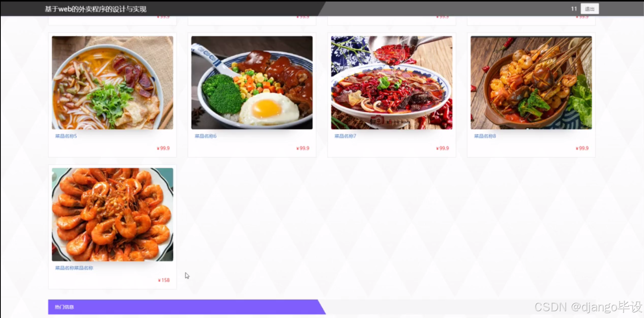644x318 pixels.
Task: Open the braised pork rice bowl image
Action: tap(252, 83)
